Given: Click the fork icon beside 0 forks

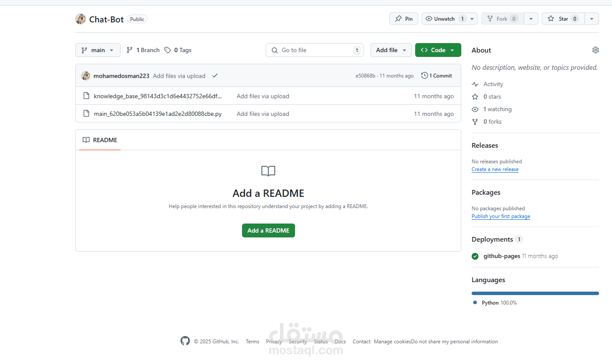Looking at the screenshot, I should pyautogui.click(x=475, y=122).
